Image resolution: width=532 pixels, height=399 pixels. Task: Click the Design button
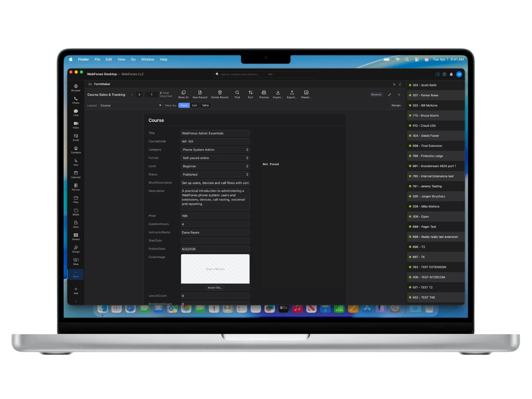[x=396, y=105]
